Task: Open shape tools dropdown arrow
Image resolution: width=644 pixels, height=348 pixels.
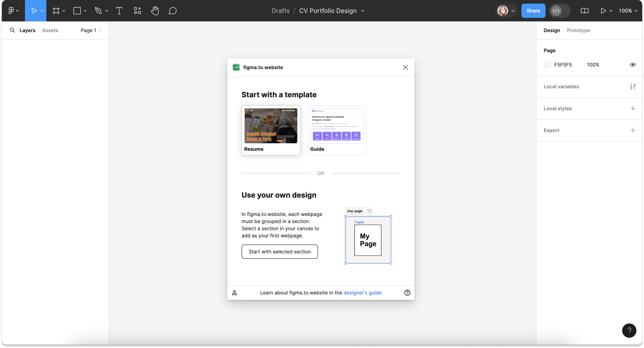Action: click(x=85, y=11)
